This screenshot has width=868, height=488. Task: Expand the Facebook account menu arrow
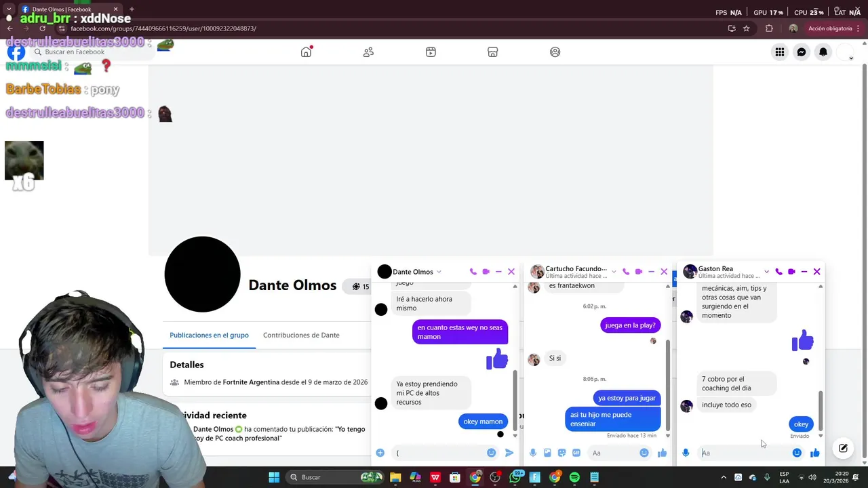(851, 58)
